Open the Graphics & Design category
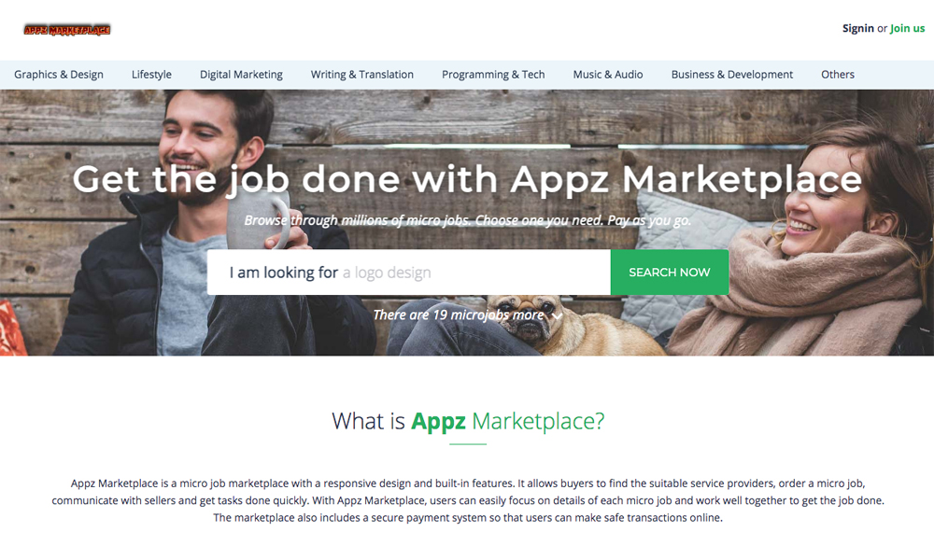 (58, 75)
